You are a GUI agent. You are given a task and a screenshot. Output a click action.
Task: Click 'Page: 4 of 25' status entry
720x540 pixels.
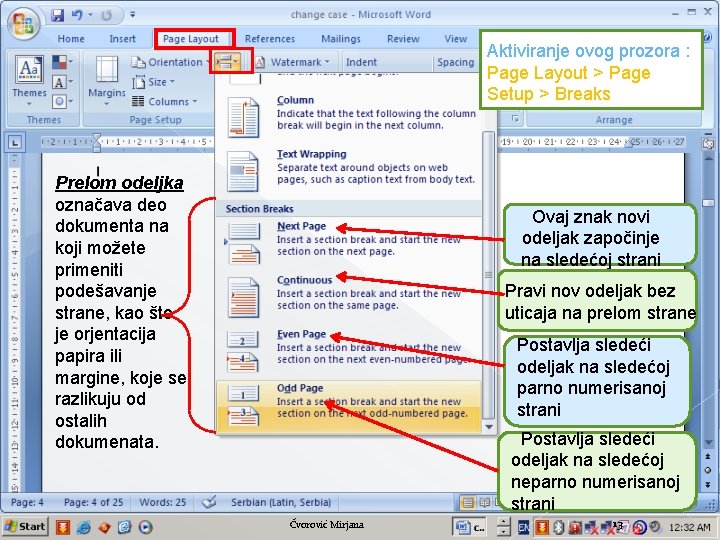tap(94, 502)
